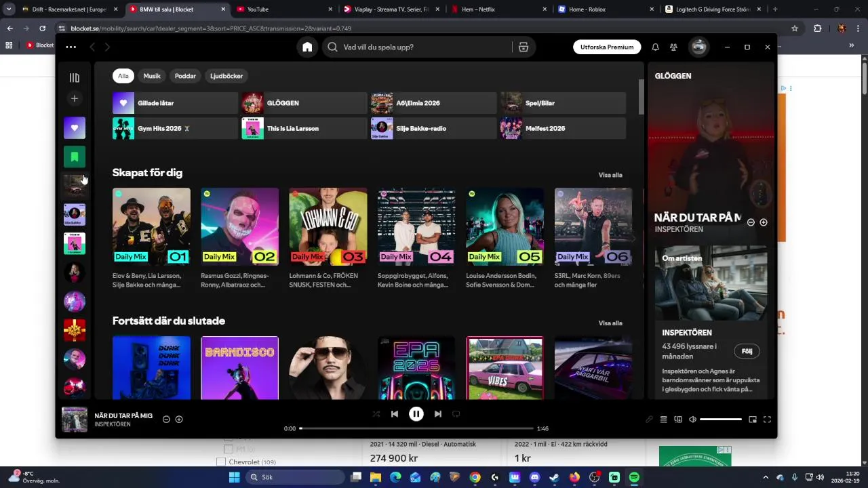Open Chrome extensions puzzle menu

(817, 28)
